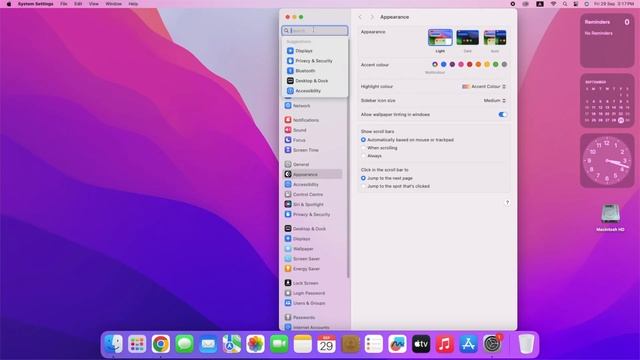Select Appearance in the sidebar
This screenshot has width=640, height=360.
313,174
